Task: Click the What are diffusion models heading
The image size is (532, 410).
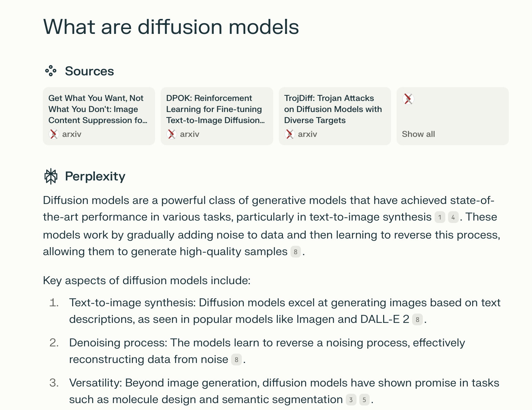Action: tap(171, 27)
